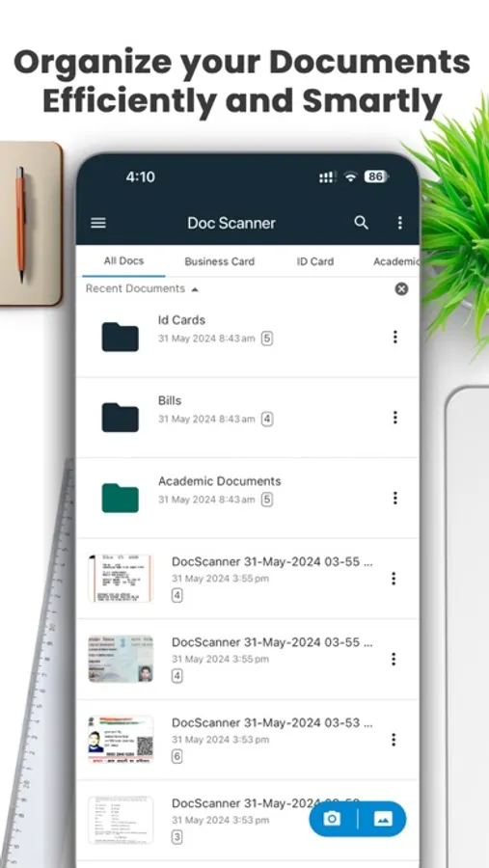Click the page count badge on Bills
489x868 pixels.
(267, 420)
